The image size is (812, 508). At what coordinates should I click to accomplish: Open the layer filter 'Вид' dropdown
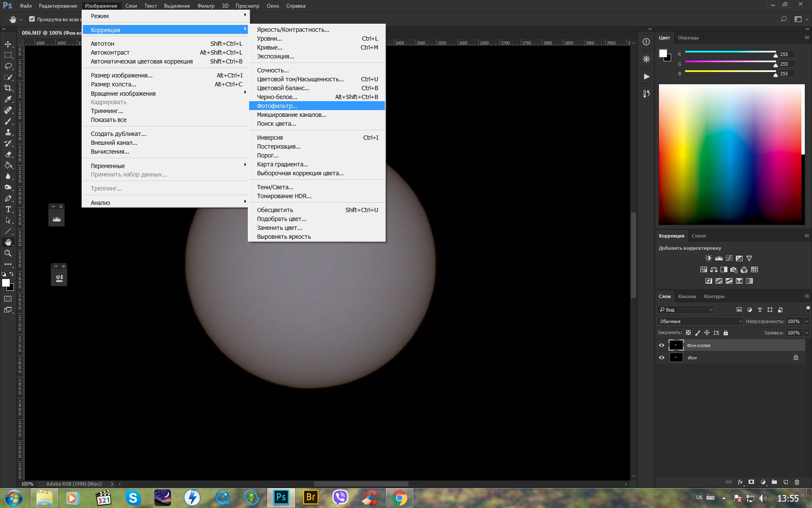(685, 310)
